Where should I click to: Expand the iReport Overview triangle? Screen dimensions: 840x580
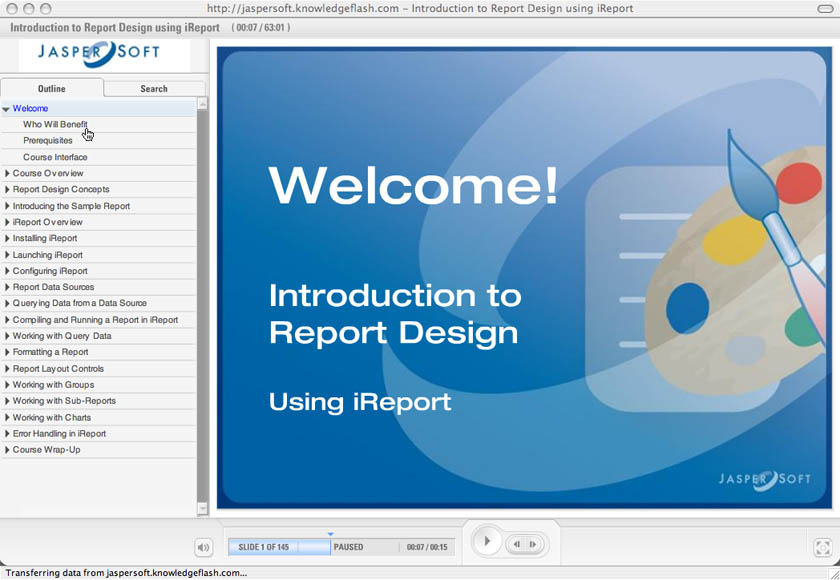[7, 222]
